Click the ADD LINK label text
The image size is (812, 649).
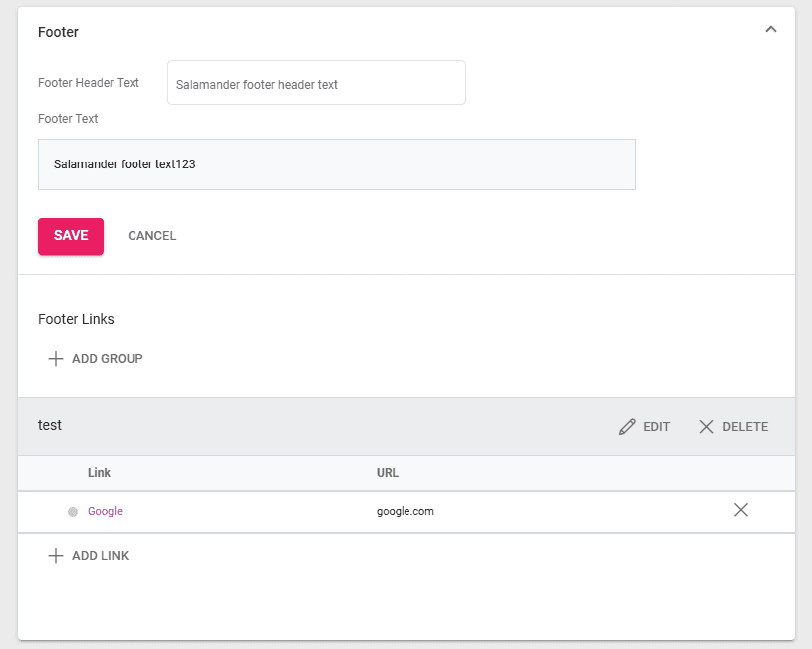[x=100, y=556]
